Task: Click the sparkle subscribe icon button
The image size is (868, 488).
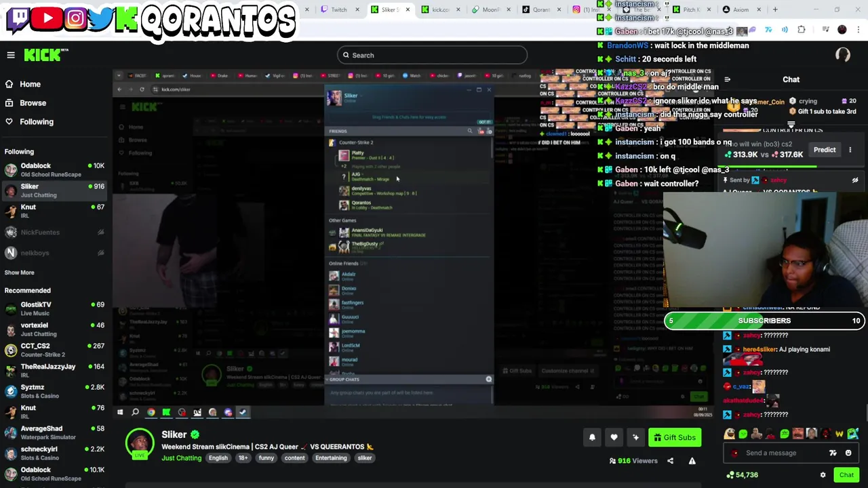Action: tap(635, 437)
